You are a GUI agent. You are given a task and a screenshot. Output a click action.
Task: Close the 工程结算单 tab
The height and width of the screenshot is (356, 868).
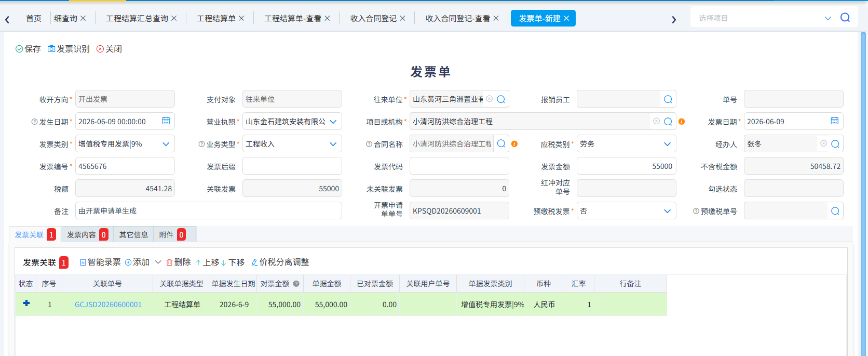click(241, 18)
